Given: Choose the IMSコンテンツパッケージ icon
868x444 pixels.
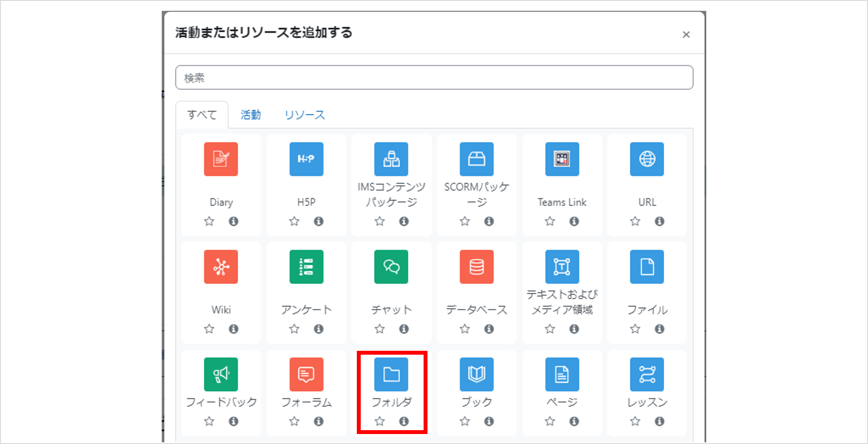Looking at the screenshot, I should pos(391,159).
